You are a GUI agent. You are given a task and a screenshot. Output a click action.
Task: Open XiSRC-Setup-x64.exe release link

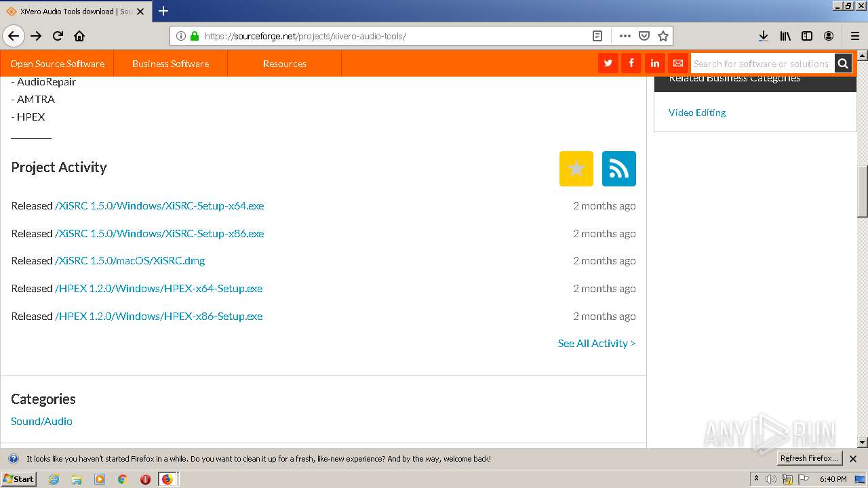[x=159, y=206]
